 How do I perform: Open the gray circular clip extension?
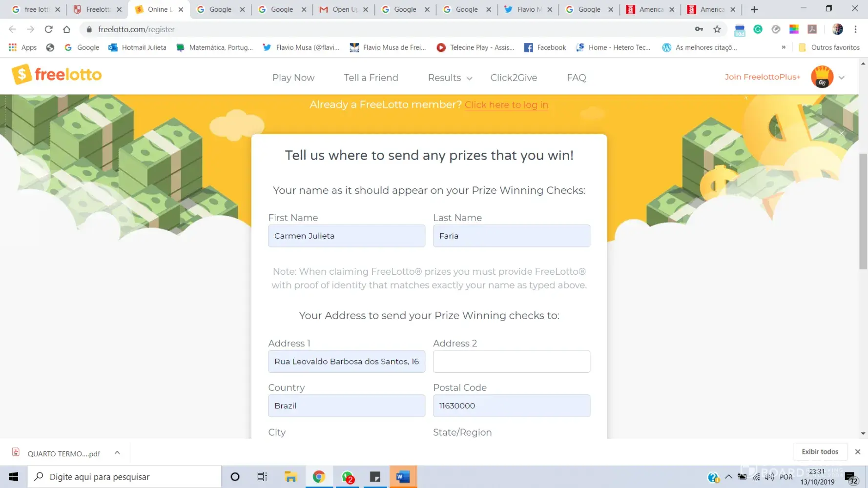coord(776,29)
